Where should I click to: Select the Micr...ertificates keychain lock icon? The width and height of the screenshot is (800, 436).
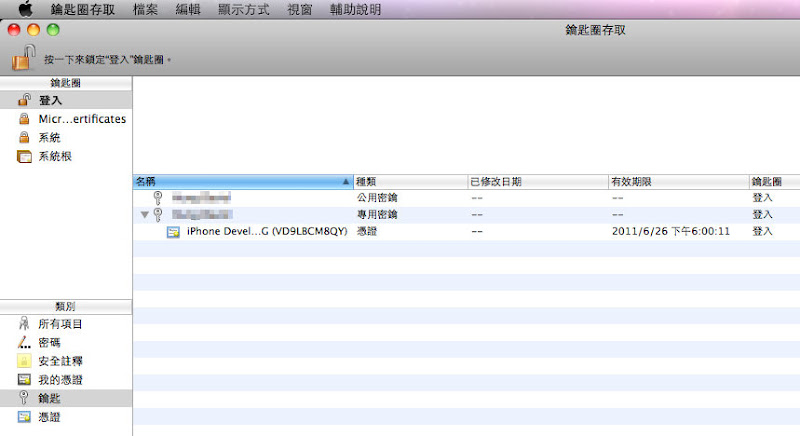click(24, 119)
